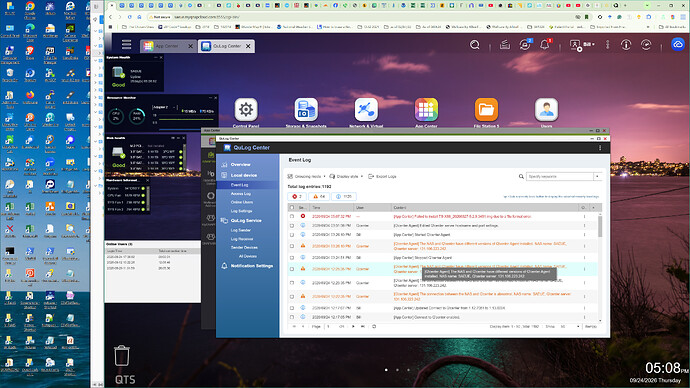The image size is (690, 388).
Task: Open the user account dropdown in QTS toolbar
Action: tap(582, 45)
